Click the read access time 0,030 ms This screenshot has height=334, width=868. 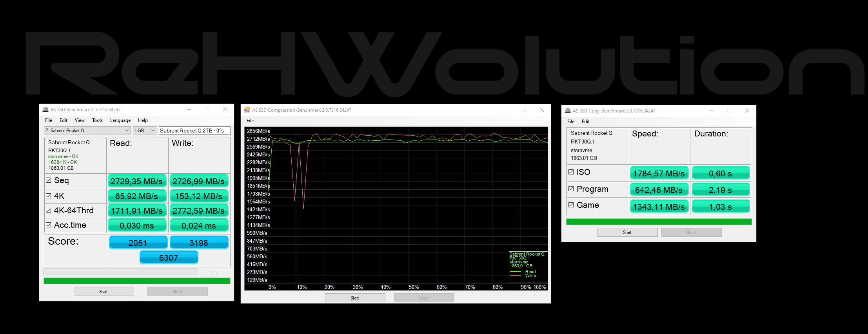coord(137,225)
